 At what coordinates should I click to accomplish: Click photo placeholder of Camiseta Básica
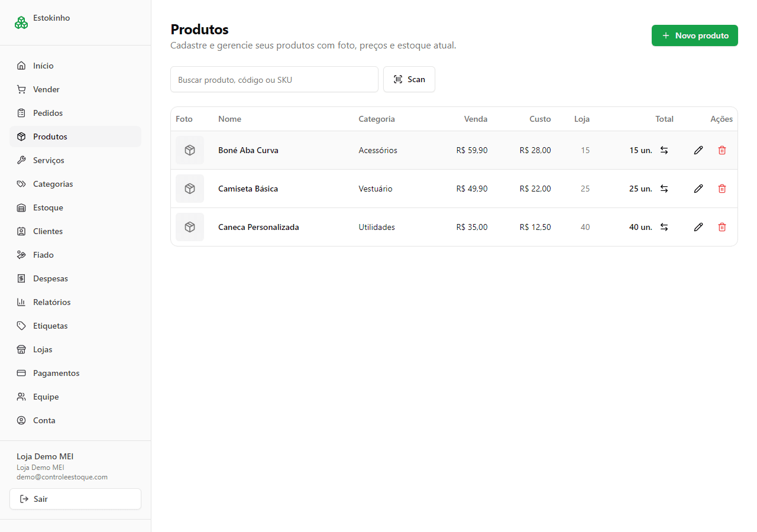coord(190,189)
